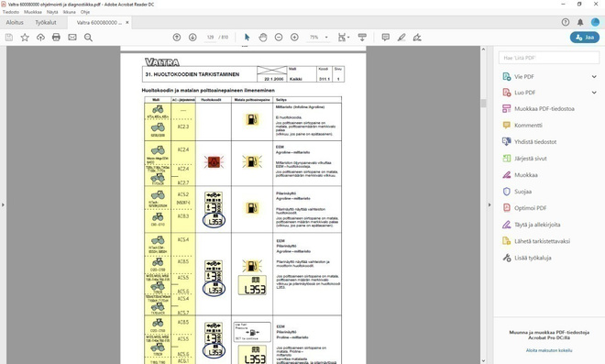Screen dimensions: 605x364
Task: Open the help question mark icon
Action: (566, 22)
